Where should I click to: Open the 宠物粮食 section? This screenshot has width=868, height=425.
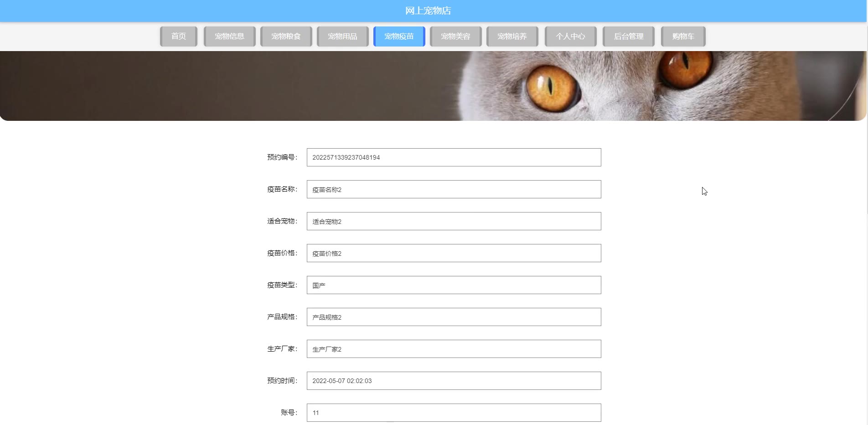coord(286,36)
